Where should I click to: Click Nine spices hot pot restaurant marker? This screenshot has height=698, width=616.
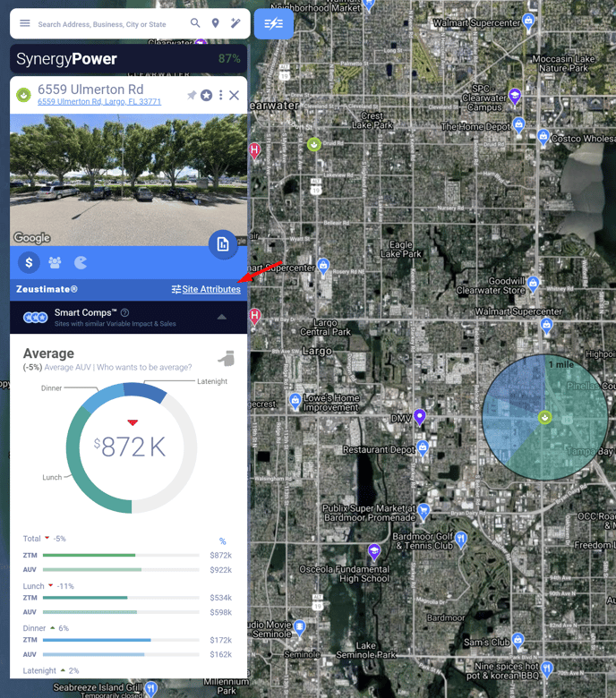[547, 668]
